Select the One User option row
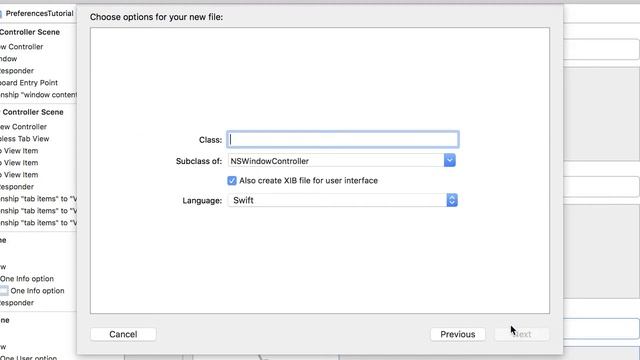Image resolution: width=640 pixels, height=360 pixels. point(28,357)
